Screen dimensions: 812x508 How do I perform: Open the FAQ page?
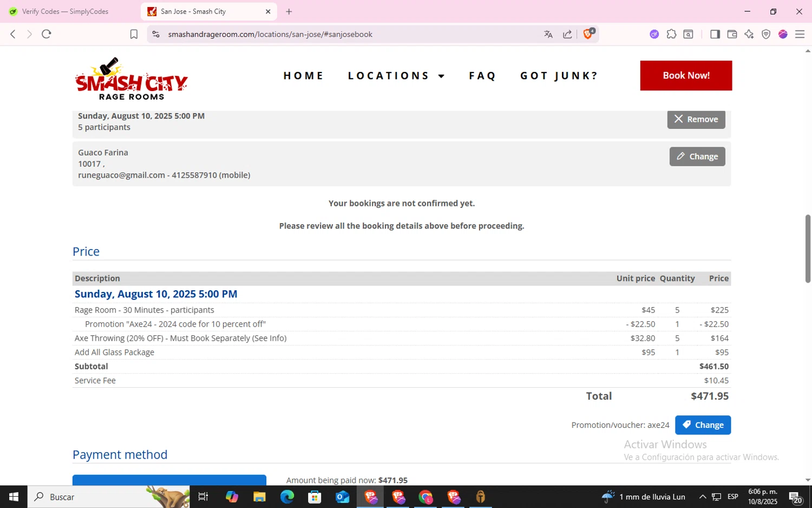[482, 76]
